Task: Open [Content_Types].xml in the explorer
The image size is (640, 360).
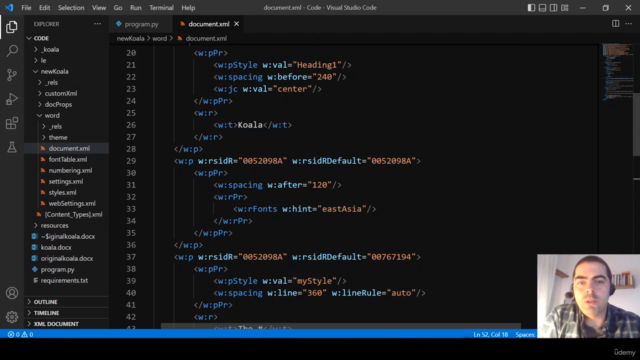Action: click(x=73, y=215)
